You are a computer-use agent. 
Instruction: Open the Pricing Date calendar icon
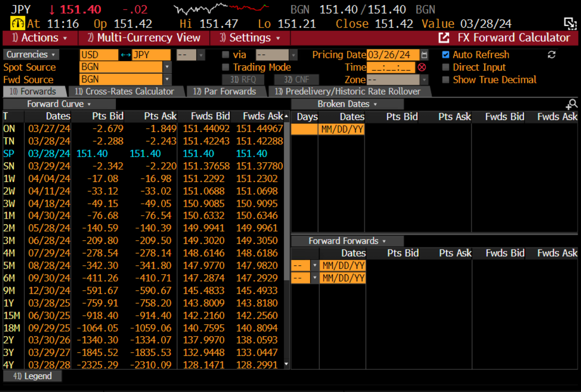pos(424,55)
